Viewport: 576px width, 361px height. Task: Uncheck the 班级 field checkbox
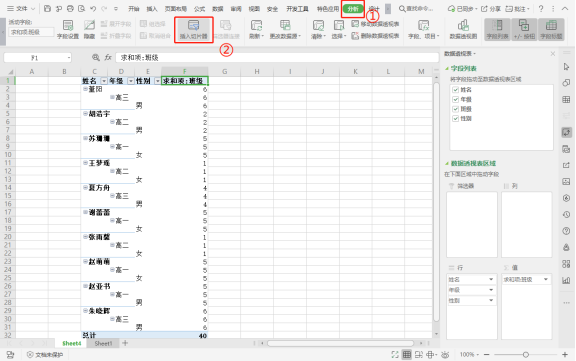point(456,109)
